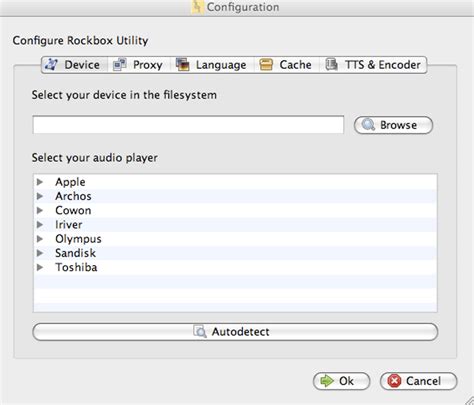Open the TTS & Encoder tab

click(x=373, y=65)
